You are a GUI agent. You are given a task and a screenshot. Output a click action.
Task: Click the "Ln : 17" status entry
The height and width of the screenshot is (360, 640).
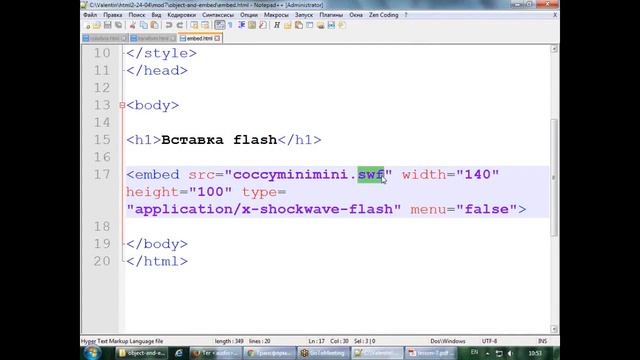(317, 341)
